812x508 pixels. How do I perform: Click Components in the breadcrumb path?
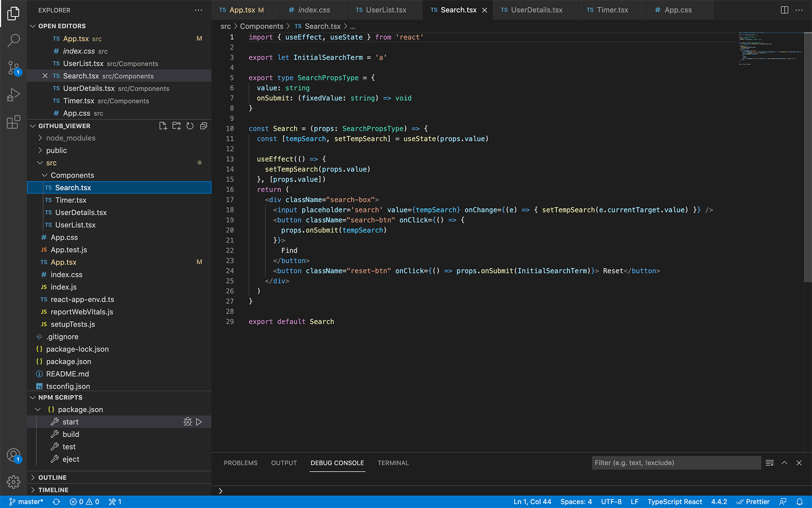pyautogui.click(x=262, y=26)
